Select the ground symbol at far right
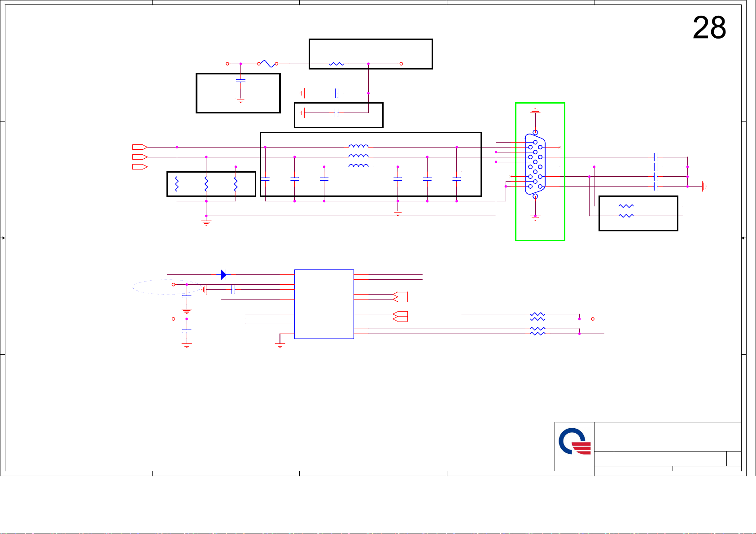 click(x=704, y=187)
